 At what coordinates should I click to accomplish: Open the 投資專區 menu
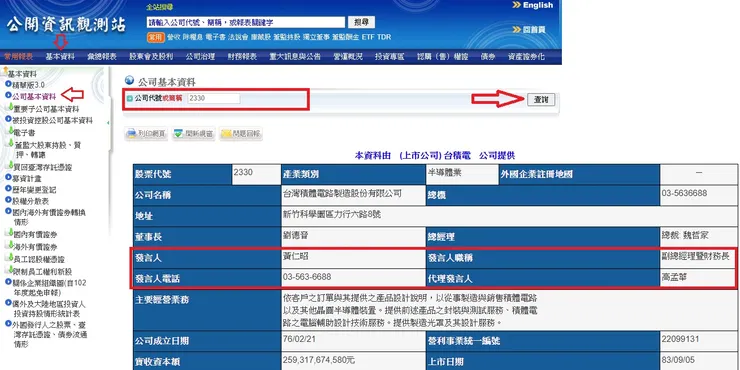point(390,57)
